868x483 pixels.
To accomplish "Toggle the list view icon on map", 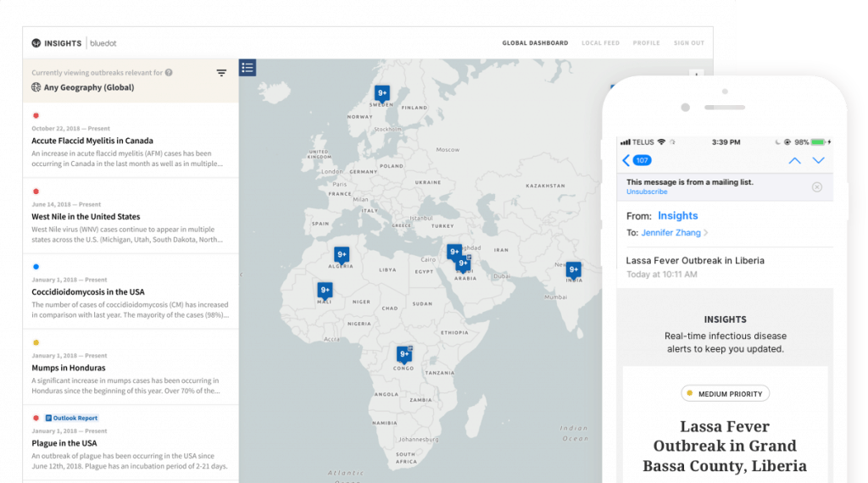I will pyautogui.click(x=248, y=68).
